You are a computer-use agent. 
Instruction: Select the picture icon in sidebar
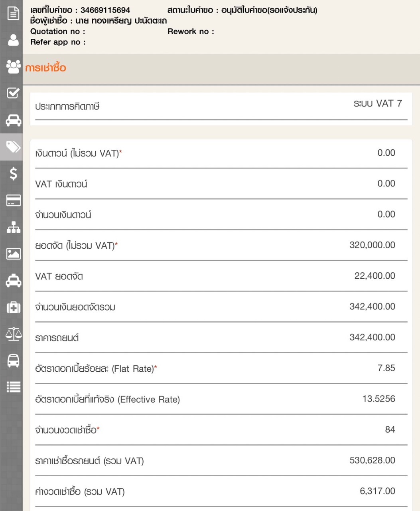click(x=13, y=254)
